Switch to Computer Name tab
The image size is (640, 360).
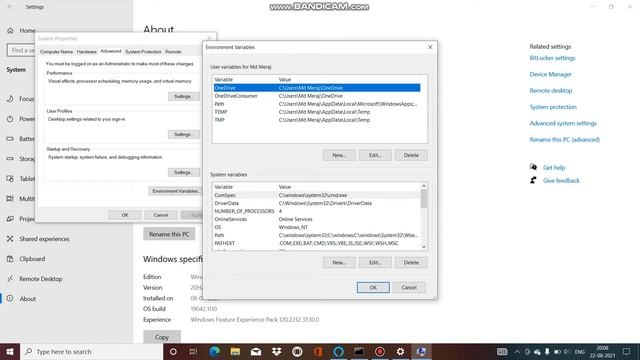coord(56,52)
